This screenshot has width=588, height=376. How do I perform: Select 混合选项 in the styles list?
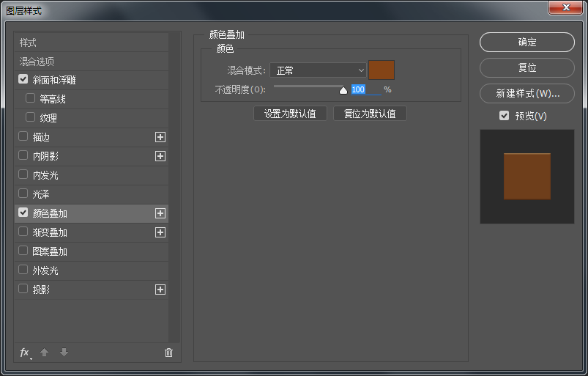[92, 62]
